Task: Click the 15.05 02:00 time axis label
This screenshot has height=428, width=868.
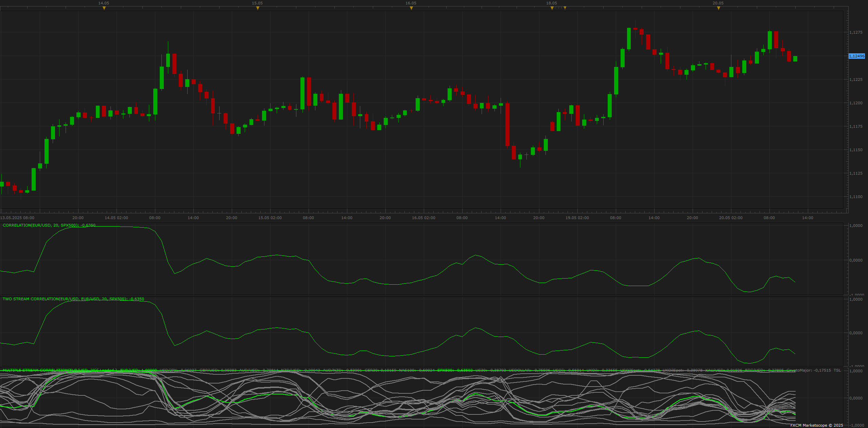Action: click(270, 218)
